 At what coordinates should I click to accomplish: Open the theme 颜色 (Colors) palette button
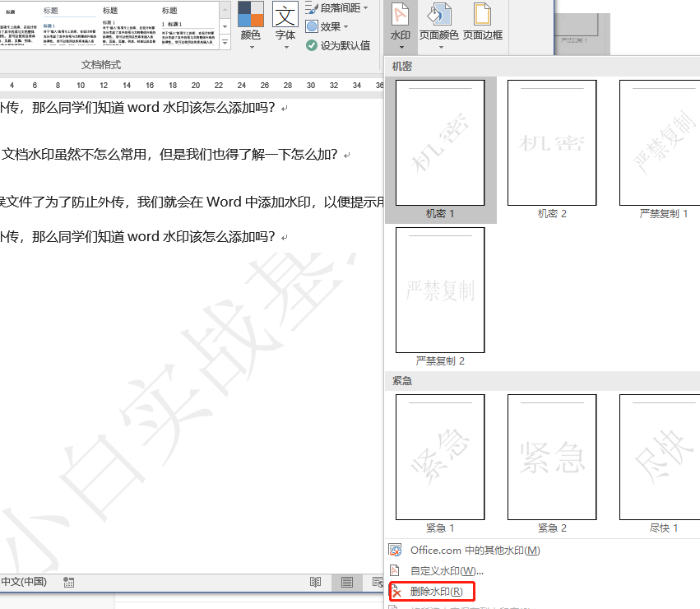250,26
